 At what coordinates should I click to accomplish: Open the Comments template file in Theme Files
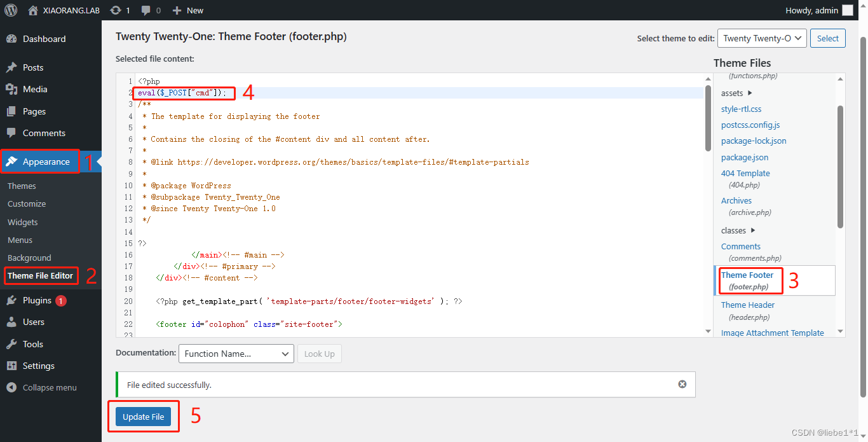pos(741,246)
